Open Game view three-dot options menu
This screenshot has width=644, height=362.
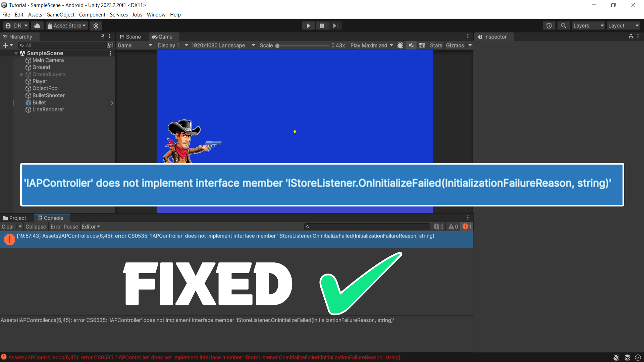468,37
